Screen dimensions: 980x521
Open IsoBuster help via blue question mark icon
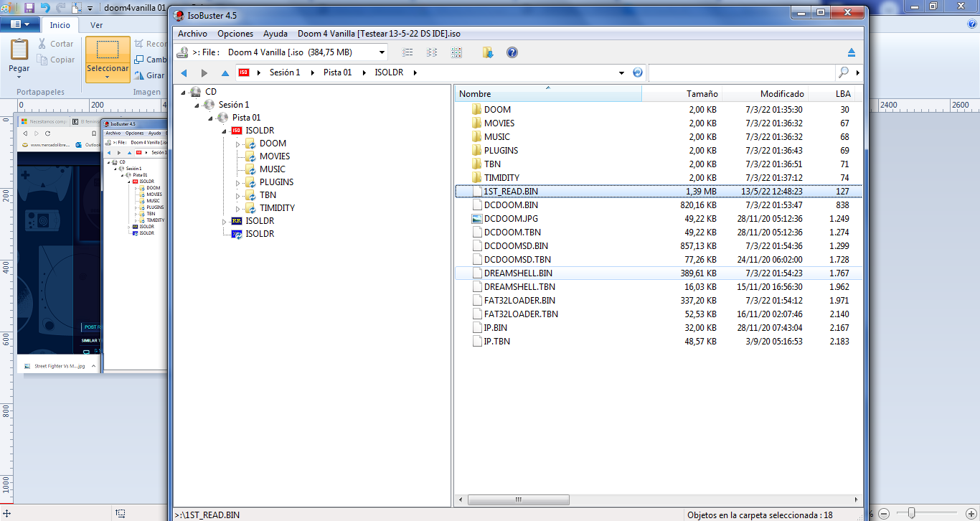click(512, 52)
